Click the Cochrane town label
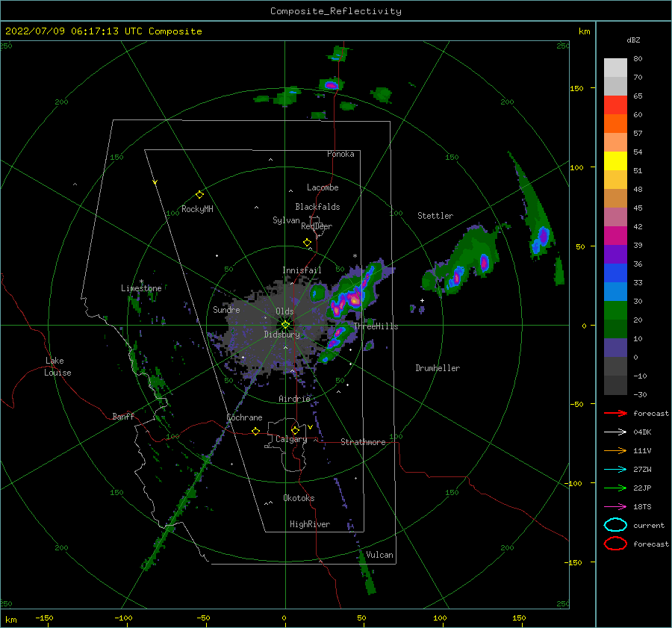The image size is (672, 628). pyautogui.click(x=244, y=417)
